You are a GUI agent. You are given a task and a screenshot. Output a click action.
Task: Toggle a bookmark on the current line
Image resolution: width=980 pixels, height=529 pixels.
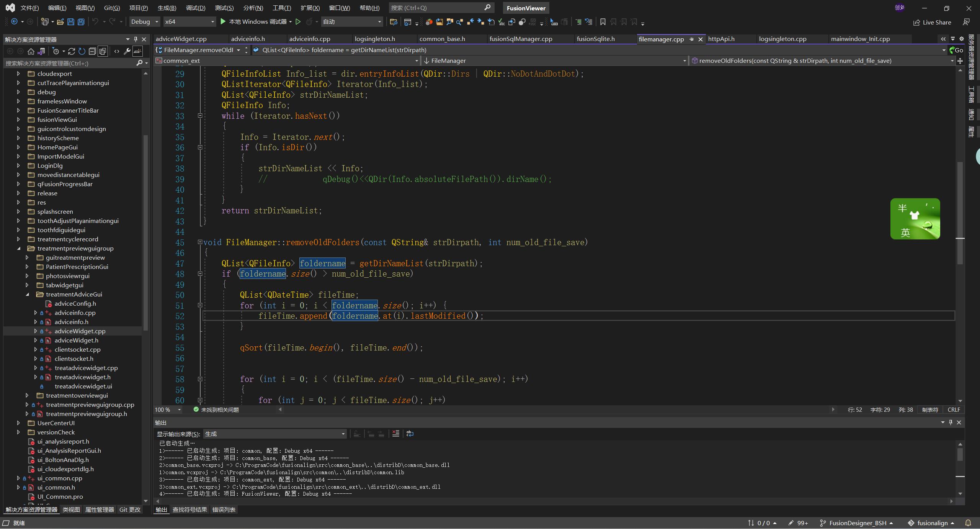coord(603,22)
